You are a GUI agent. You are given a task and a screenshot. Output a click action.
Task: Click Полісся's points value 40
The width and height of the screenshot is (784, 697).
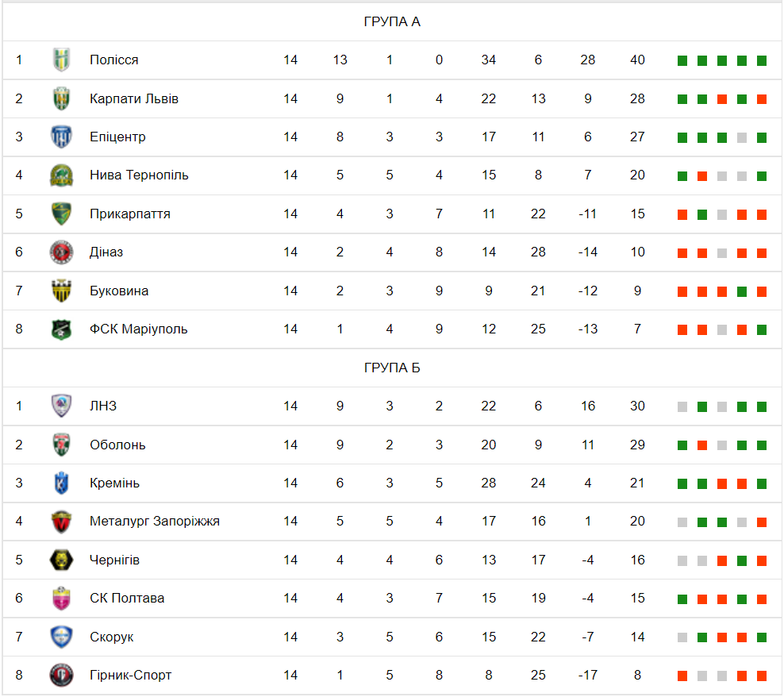pyautogui.click(x=637, y=60)
